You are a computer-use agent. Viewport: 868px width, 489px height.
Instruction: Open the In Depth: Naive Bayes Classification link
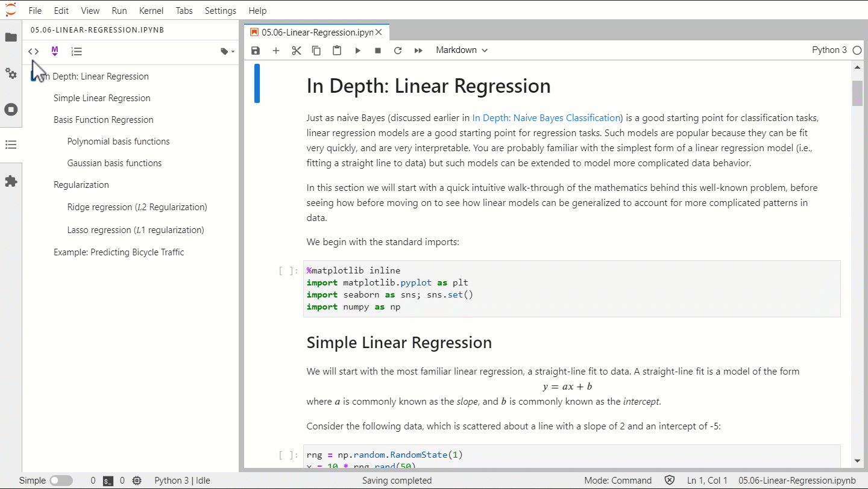pos(546,117)
